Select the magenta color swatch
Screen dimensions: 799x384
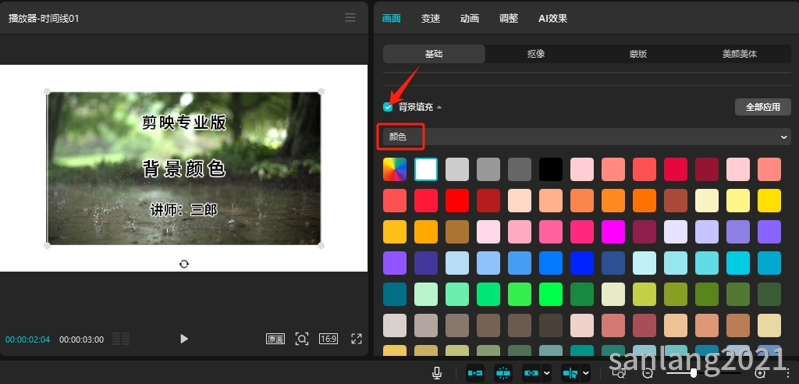pos(614,232)
